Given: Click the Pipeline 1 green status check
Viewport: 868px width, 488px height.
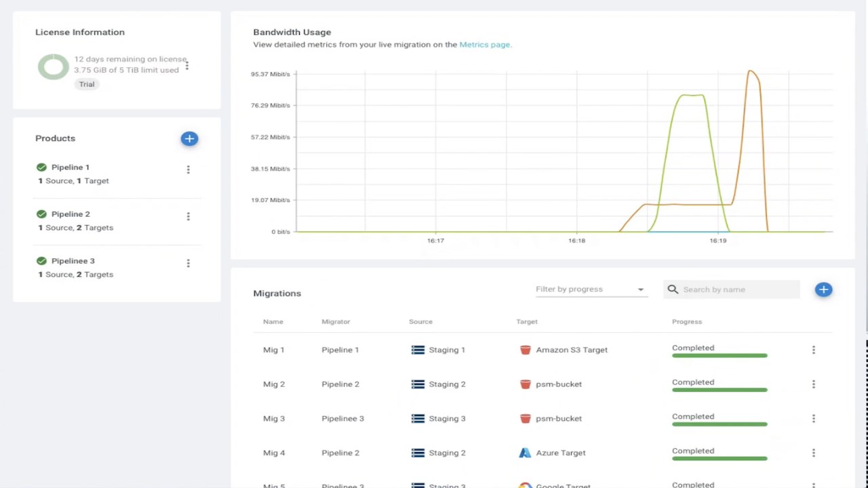Looking at the screenshot, I should point(41,167).
